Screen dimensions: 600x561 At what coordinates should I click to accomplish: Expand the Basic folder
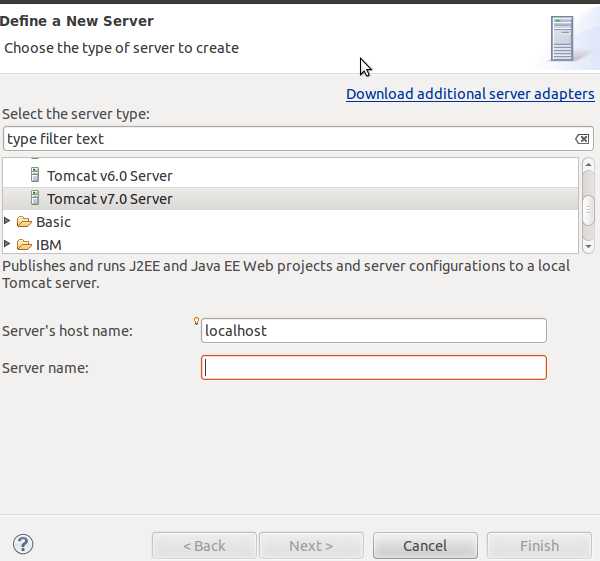click(7, 220)
